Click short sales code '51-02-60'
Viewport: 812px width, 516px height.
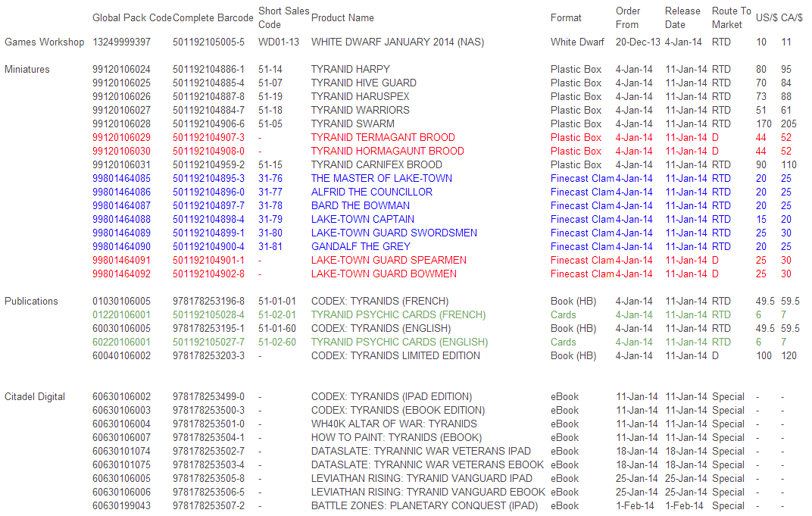point(277,342)
